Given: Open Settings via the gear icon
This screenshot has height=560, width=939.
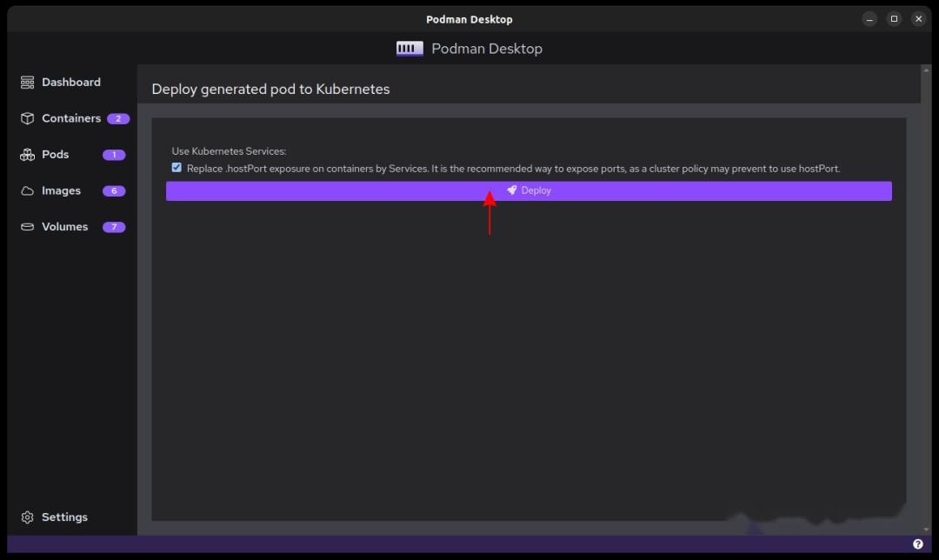Looking at the screenshot, I should 27,517.
